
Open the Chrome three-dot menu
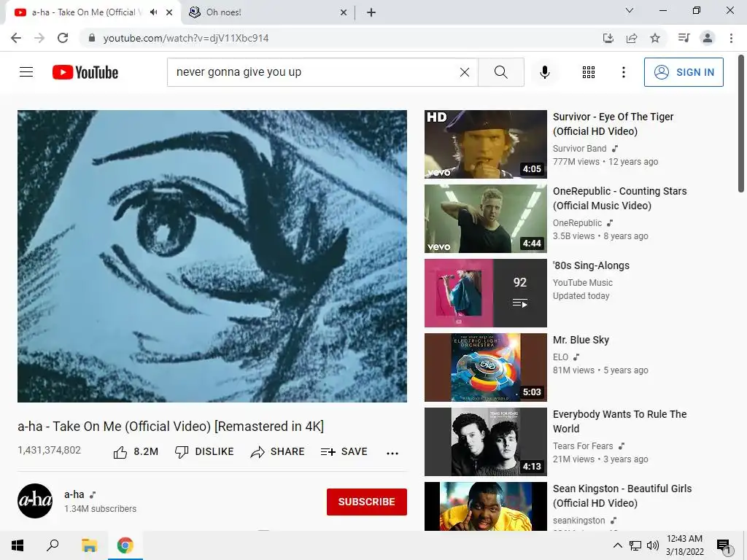(x=731, y=38)
